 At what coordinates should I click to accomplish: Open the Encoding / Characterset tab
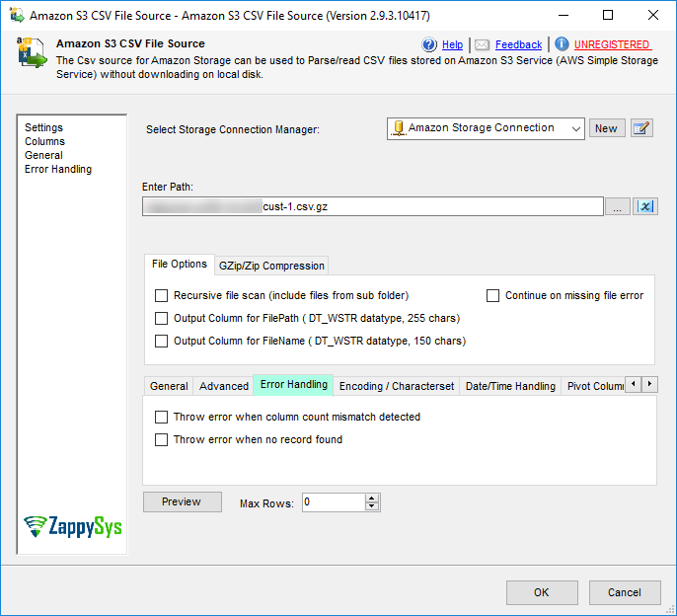[x=397, y=386]
